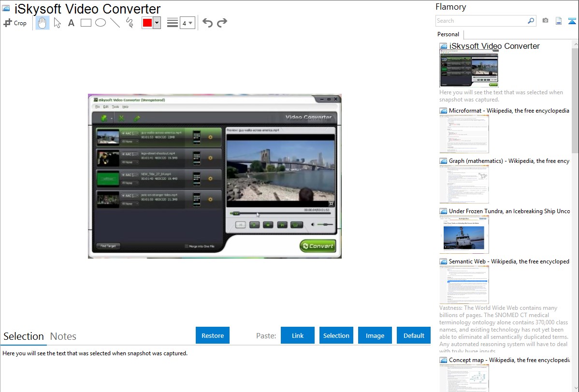Click the Default paste button
Image resolution: width=579 pixels, height=392 pixels.
tap(414, 335)
